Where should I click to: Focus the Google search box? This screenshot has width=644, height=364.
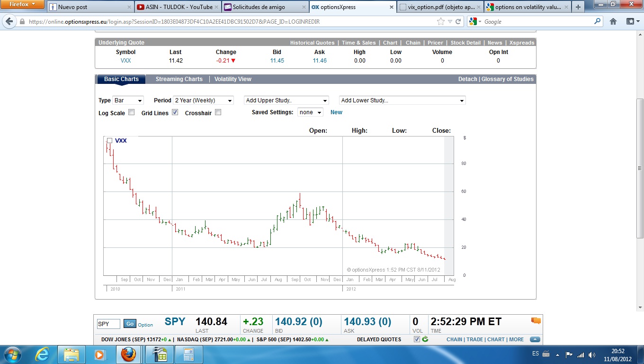(x=537, y=22)
